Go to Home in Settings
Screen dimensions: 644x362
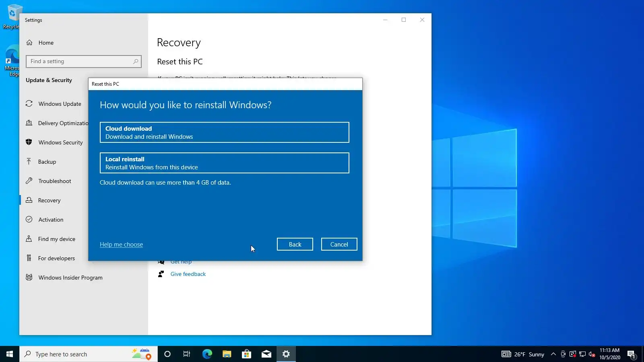pos(46,43)
